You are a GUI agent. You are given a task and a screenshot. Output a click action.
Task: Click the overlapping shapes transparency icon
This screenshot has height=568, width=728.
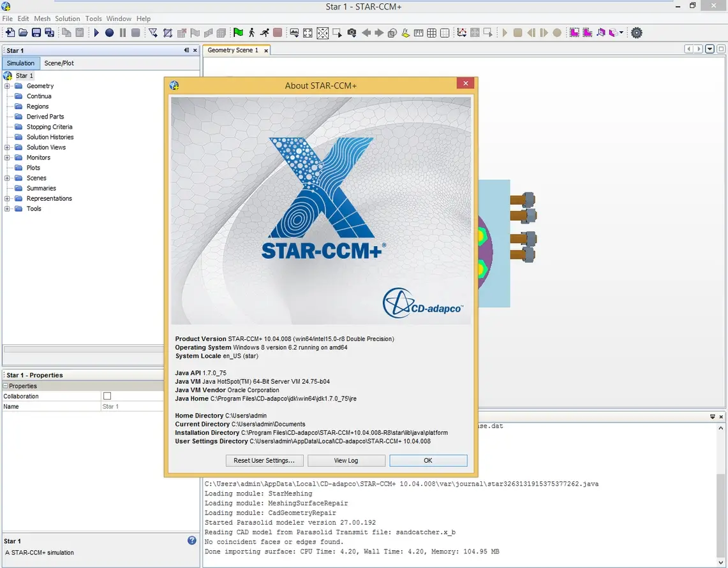tap(392, 33)
